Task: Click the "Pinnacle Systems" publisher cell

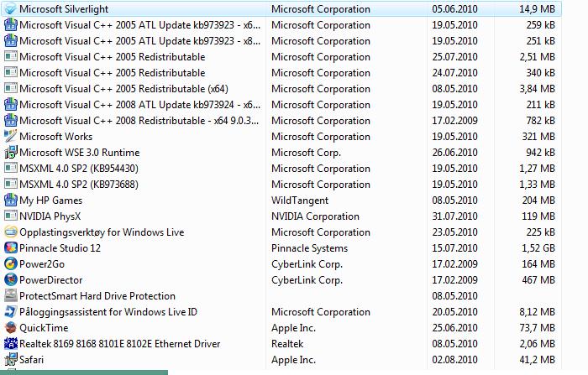Action: tap(309, 248)
